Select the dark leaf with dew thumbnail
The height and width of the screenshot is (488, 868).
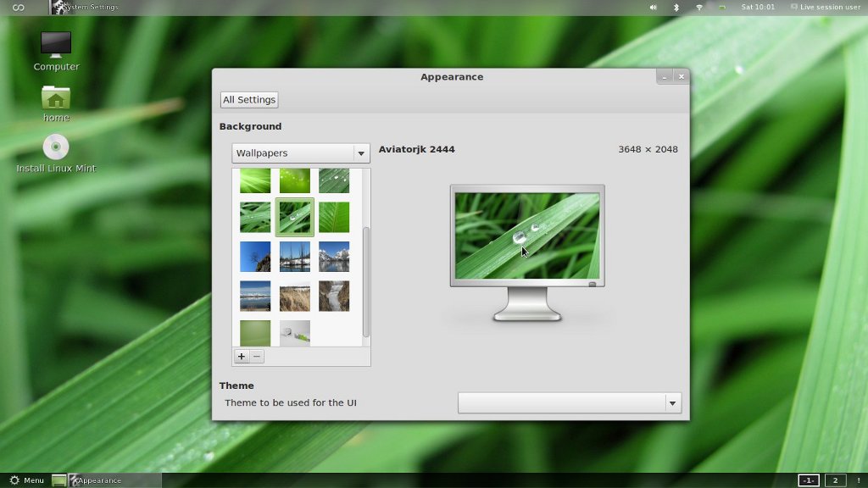point(334,181)
